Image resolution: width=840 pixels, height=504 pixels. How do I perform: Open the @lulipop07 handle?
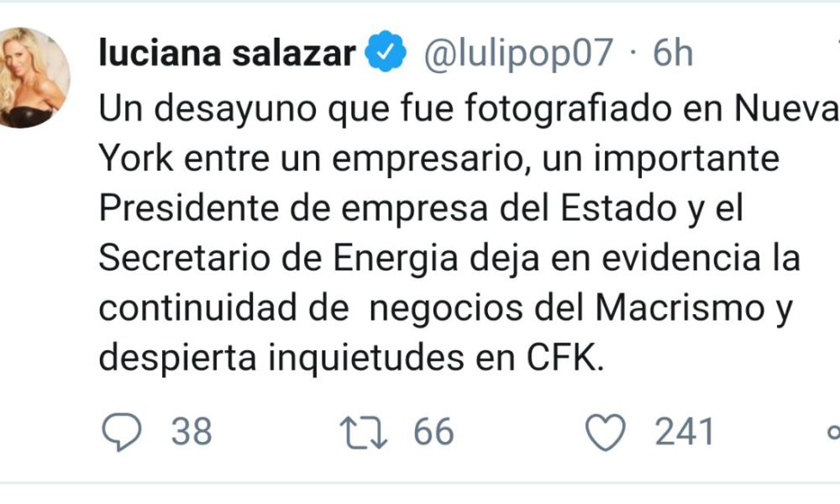coord(518,54)
